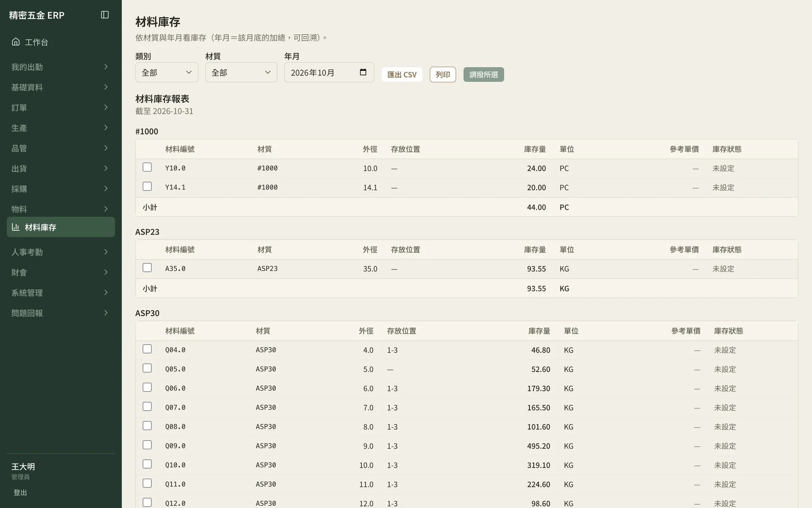Expand the 問題回報 sidebar section
Image resolution: width=812 pixels, height=508 pixels.
(x=61, y=313)
